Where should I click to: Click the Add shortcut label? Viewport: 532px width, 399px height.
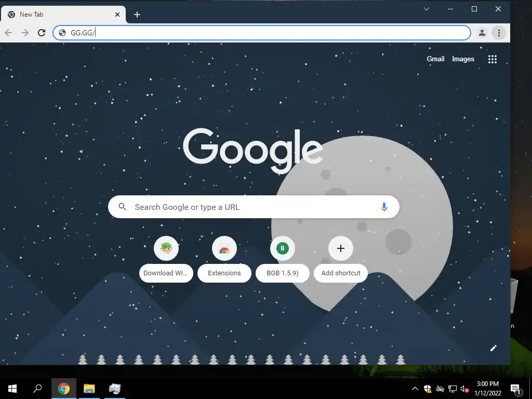pos(341,273)
